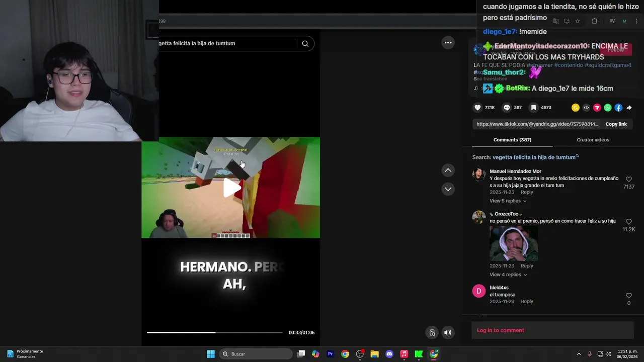Open the three-dots more options menu
The width and height of the screenshot is (644, 362).
pos(448,43)
